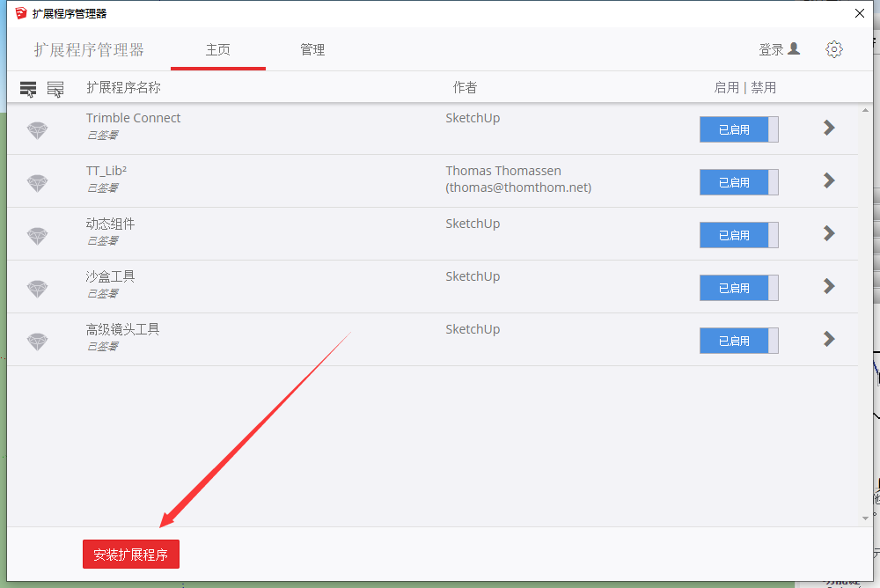
Task: Click the SketchUp author for 沙盒工具
Action: [473, 276]
